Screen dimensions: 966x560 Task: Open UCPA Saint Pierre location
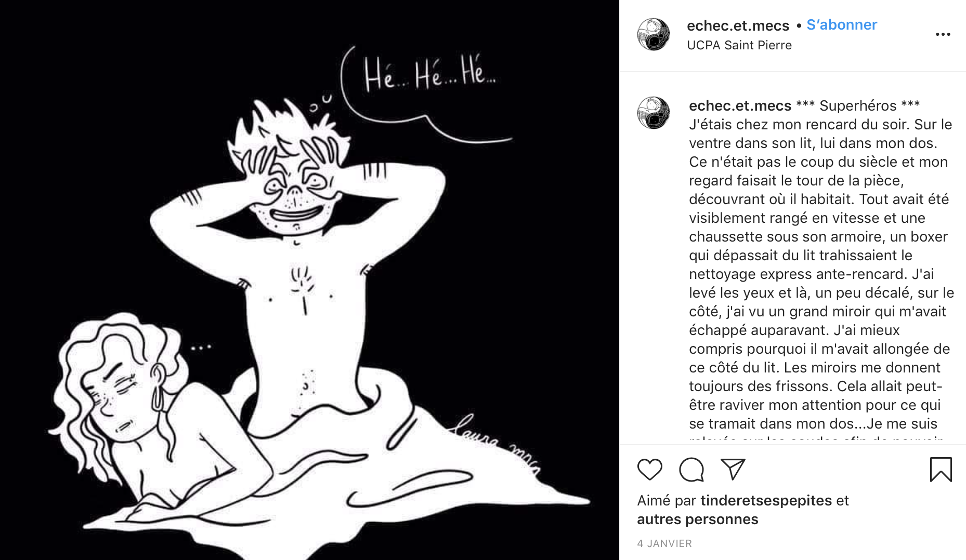739,45
